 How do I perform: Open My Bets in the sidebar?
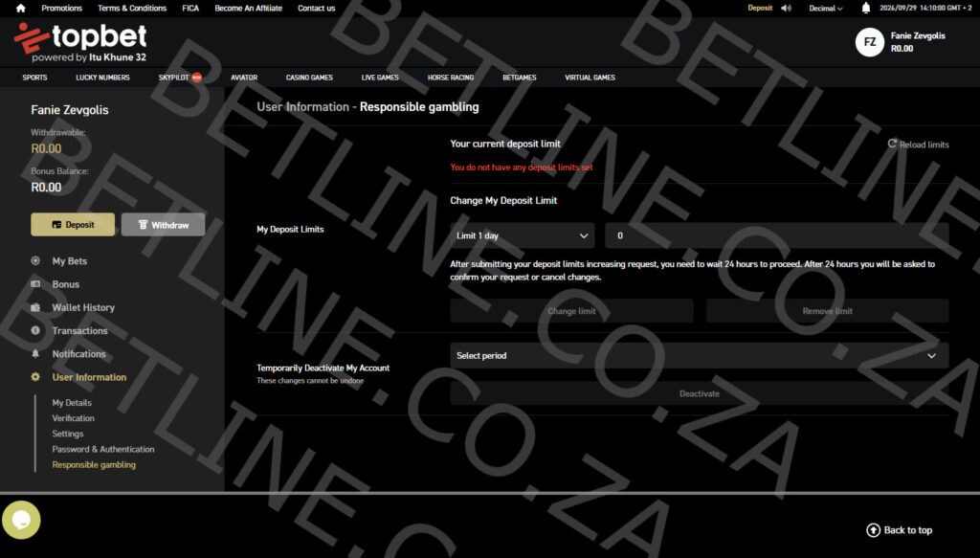(69, 260)
